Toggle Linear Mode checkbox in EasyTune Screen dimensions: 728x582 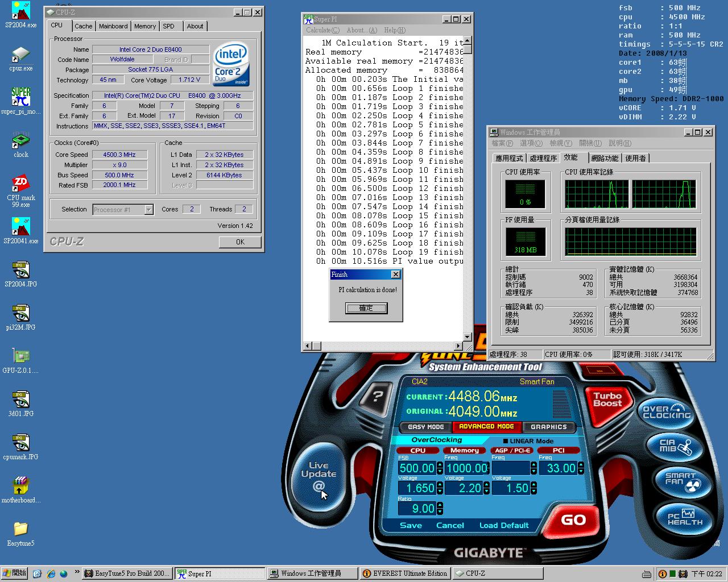click(506, 441)
